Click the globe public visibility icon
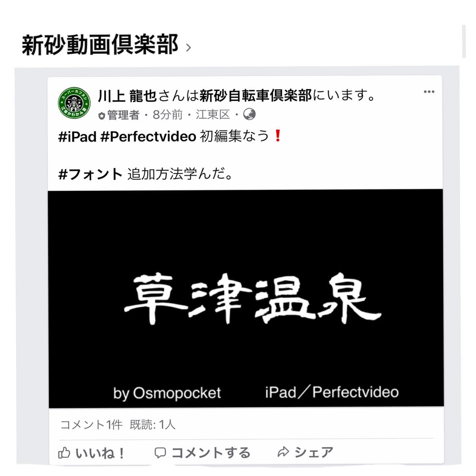 pyautogui.click(x=249, y=114)
